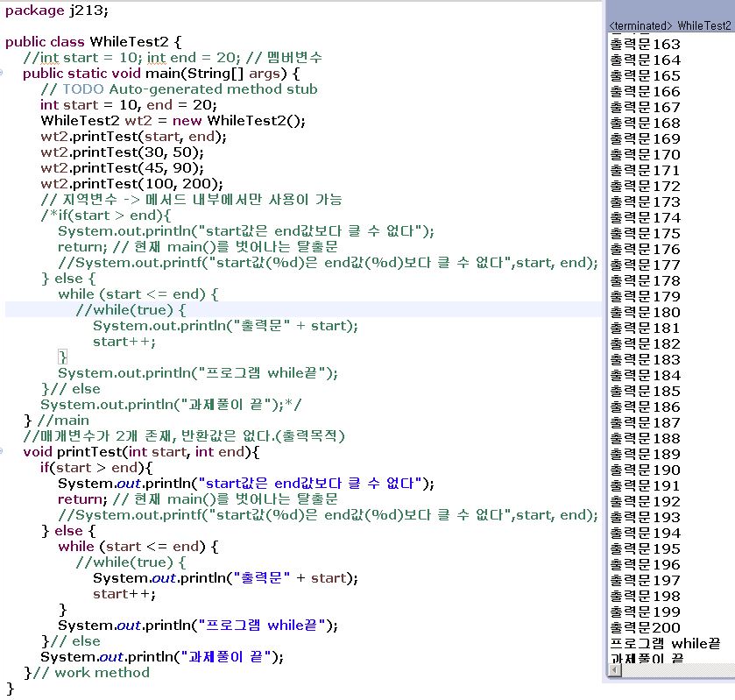
Task: Click the last console line '과제풀이 끝'
Action: point(647,657)
